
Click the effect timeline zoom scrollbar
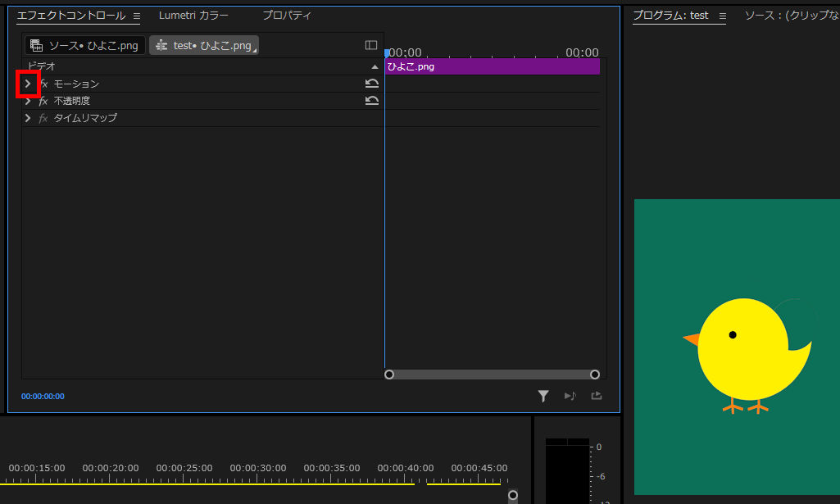click(x=492, y=375)
